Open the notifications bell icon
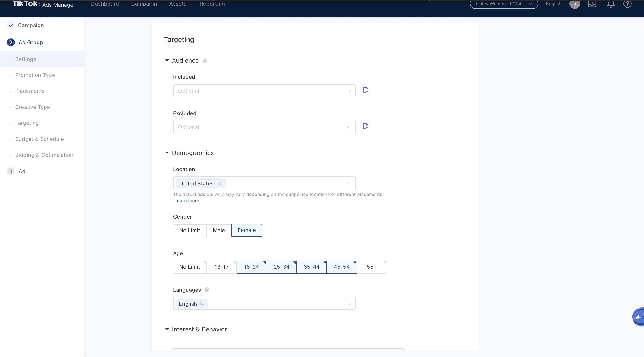The height and width of the screenshot is (357, 644). click(611, 4)
